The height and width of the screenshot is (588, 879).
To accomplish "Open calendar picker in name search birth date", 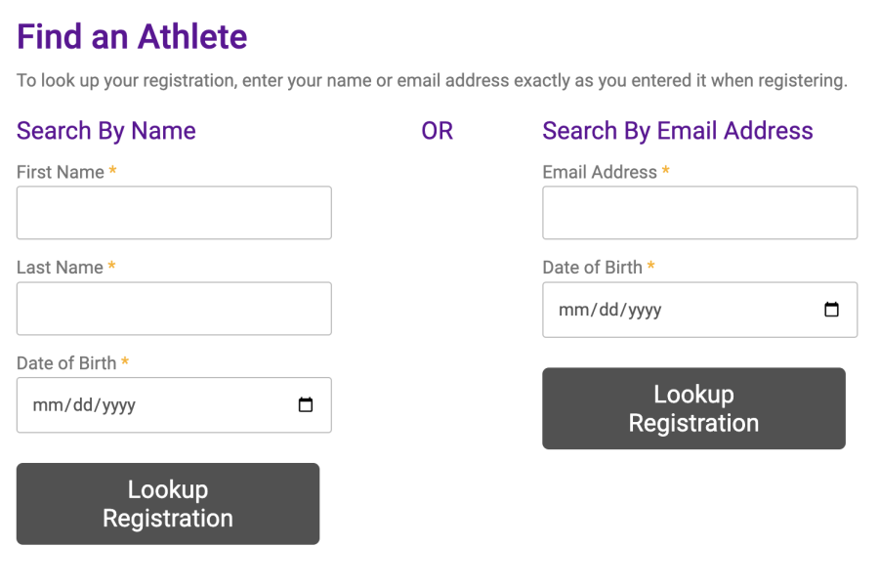I will tap(306, 404).
